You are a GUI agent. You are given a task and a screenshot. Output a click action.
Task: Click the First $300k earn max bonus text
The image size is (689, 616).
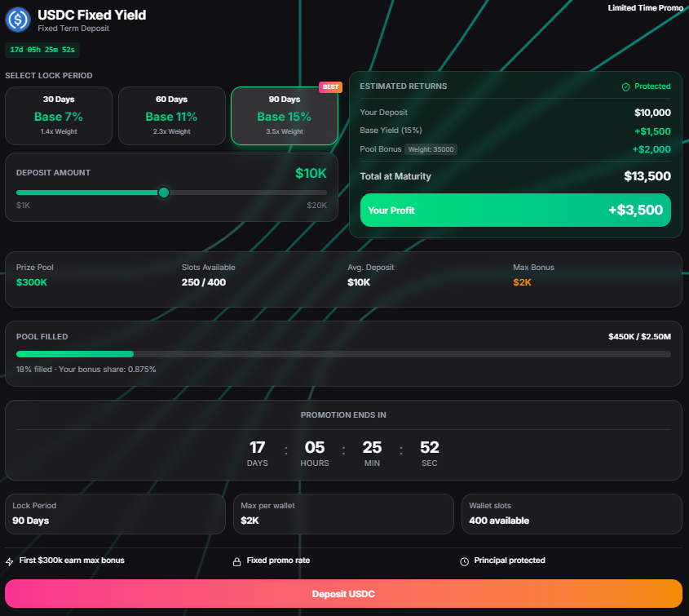(x=72, y=561)
